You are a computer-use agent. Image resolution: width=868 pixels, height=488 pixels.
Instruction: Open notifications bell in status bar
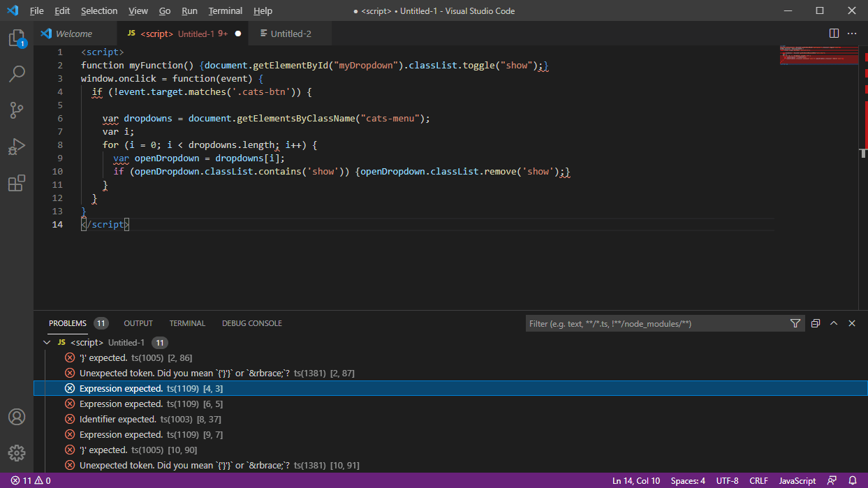[x=853, y=481]
